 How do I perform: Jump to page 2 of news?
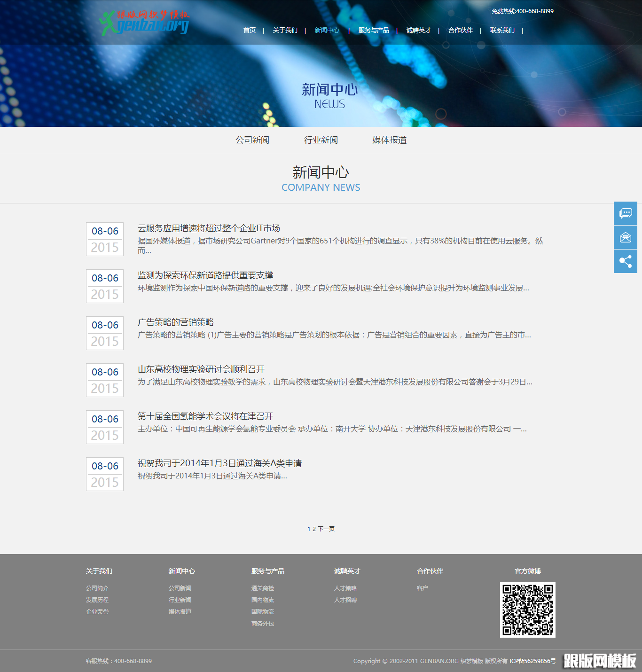pyautogui.click(x=313, y=528)
